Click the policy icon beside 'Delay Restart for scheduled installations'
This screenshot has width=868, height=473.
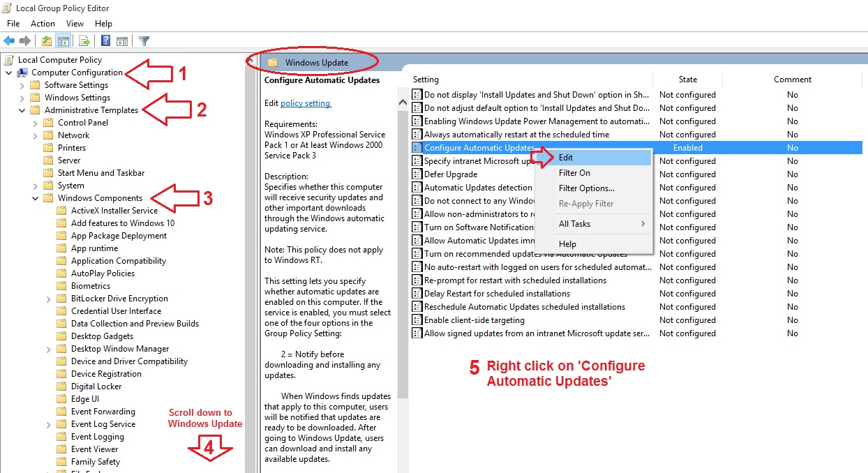(417, 294)
